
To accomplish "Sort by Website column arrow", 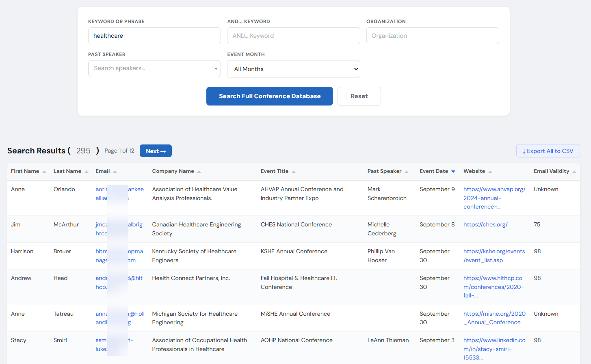I will coord(490,172).
